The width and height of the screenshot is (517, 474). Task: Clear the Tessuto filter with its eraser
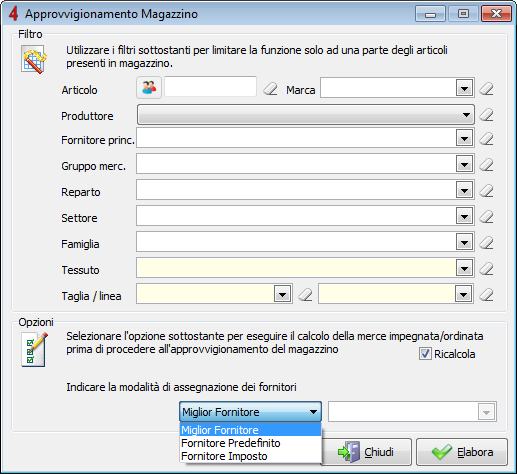[x=486, y=268]
